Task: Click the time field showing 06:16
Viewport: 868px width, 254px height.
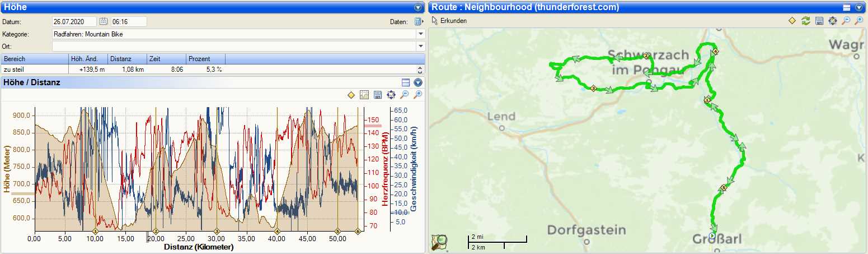Action: click(128, 22)
